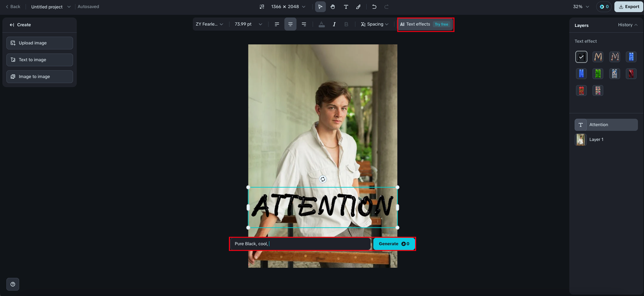Select the red floral text effect
The height and width of the screenshot is (296, 644).
pos(581,91)
